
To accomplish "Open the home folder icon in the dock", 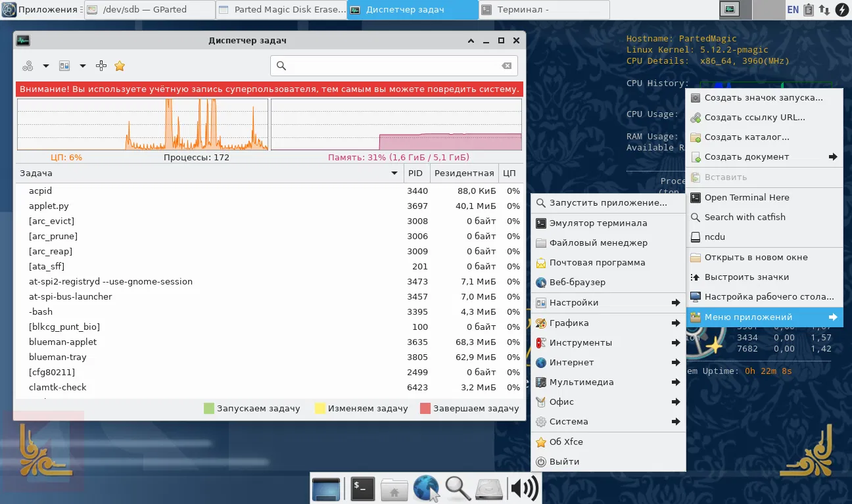I will point(394,489).
